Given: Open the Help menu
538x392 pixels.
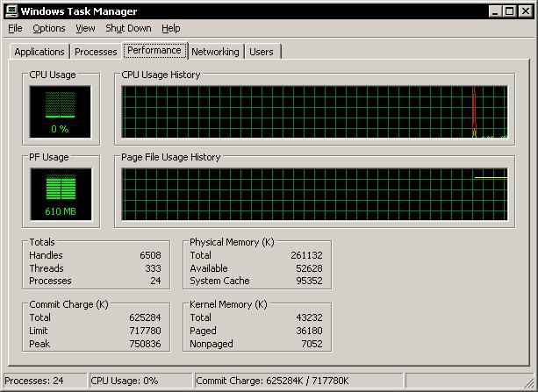Looking at the screenshot, I should [x=171, y=28].
